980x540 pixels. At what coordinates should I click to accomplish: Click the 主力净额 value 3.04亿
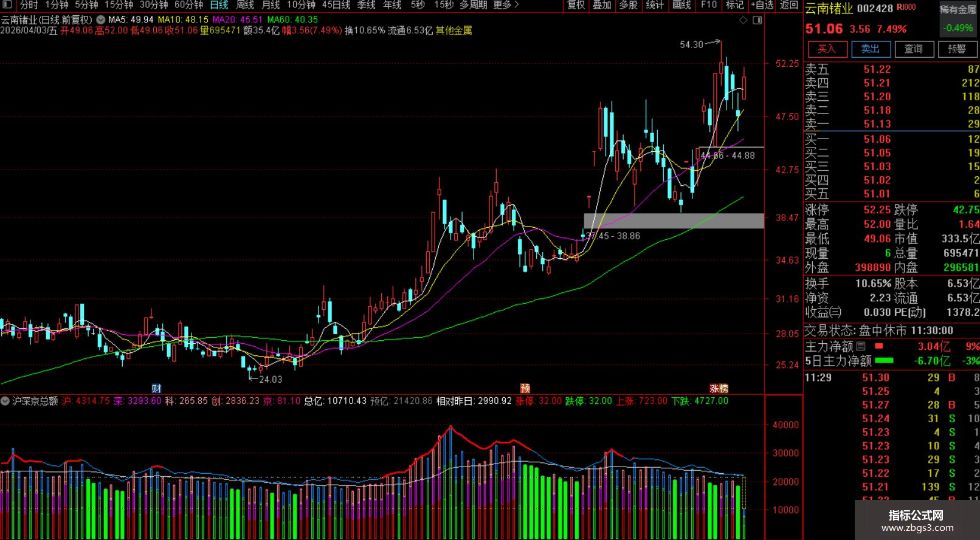[x=934, y=346]
